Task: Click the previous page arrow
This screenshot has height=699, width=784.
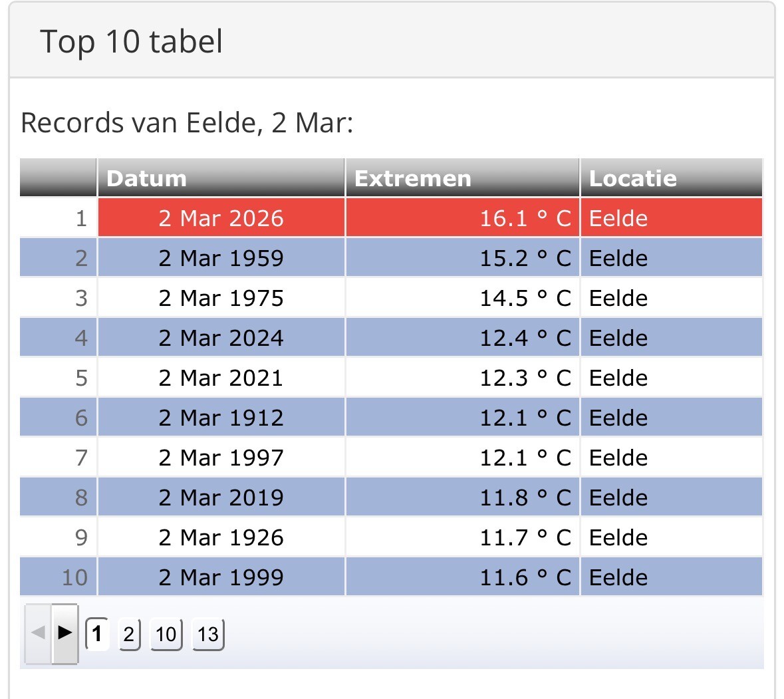Action: point(38,632)
